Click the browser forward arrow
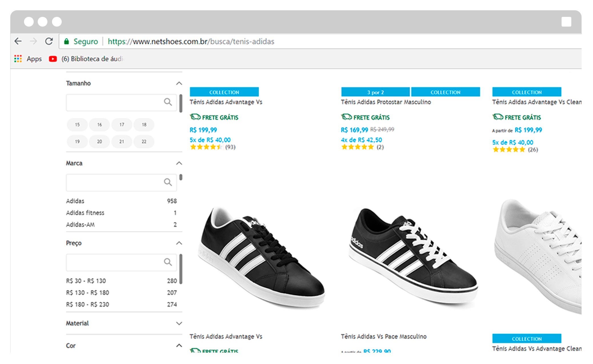The height and width of the screenshot is (364, 593). click(x=33, y=41)
